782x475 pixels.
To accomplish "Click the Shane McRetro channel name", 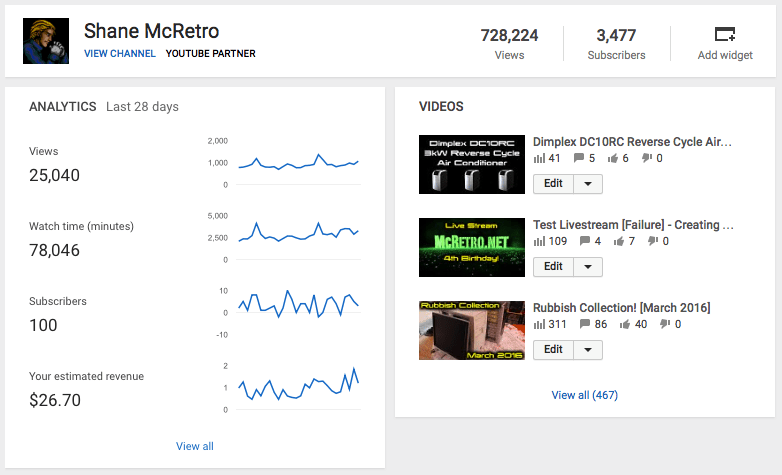I will (x=152, y=31).
